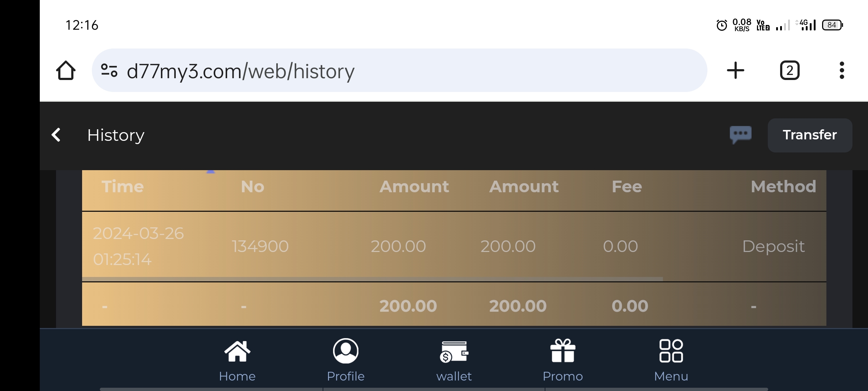The width and height of the screenshot is (868, 391).
Task: Open the tab switcher showing 2 tabs
Action: pos(790,70)
